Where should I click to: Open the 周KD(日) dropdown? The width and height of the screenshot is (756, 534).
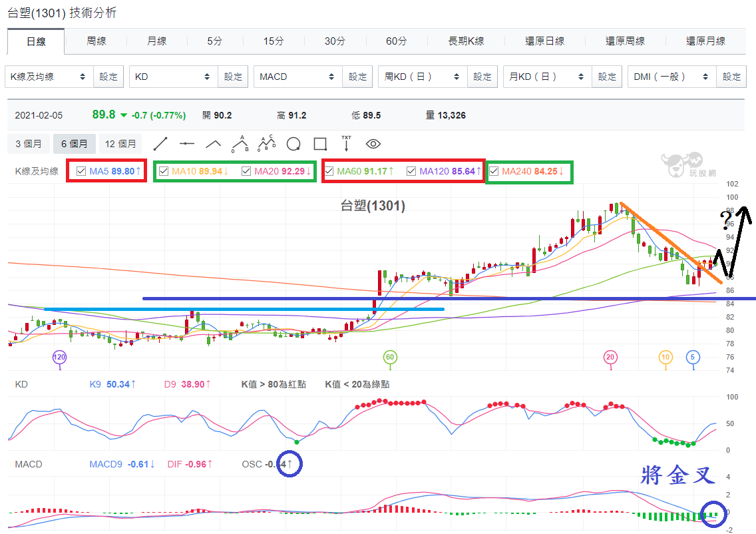tap(423, 77)
